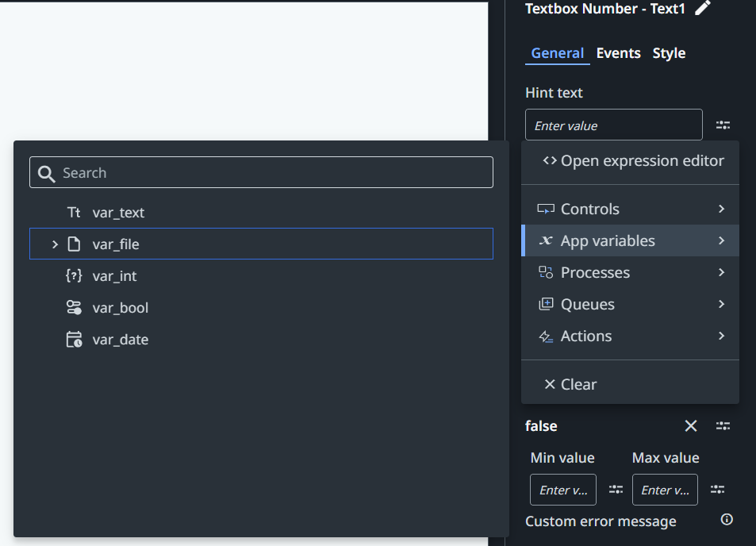Screen dimensions: 756x546
Task: Click the pencil edit icon beside Text1
Action: pyautogui.click(x=702, y=8)
